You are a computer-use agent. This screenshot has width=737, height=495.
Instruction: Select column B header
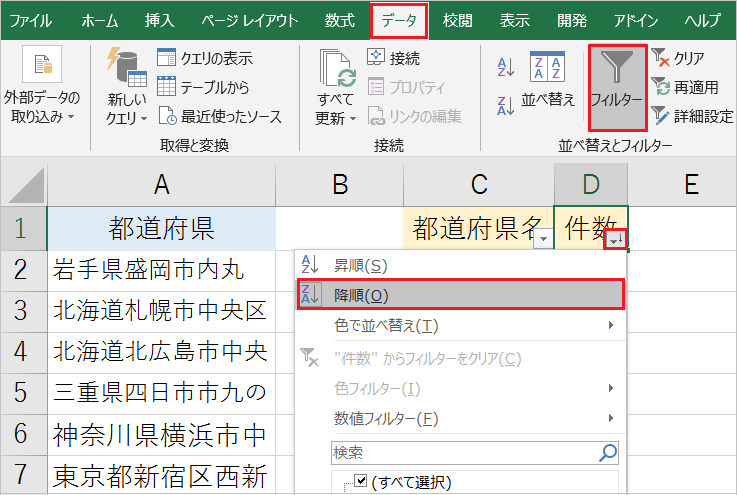[x=339, y=185]
